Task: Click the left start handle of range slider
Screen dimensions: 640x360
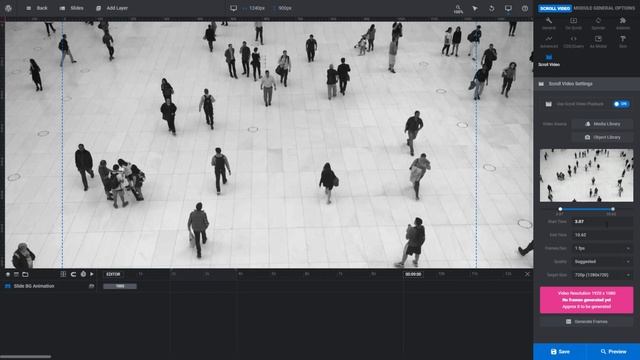Action: [x=560, y=209]
